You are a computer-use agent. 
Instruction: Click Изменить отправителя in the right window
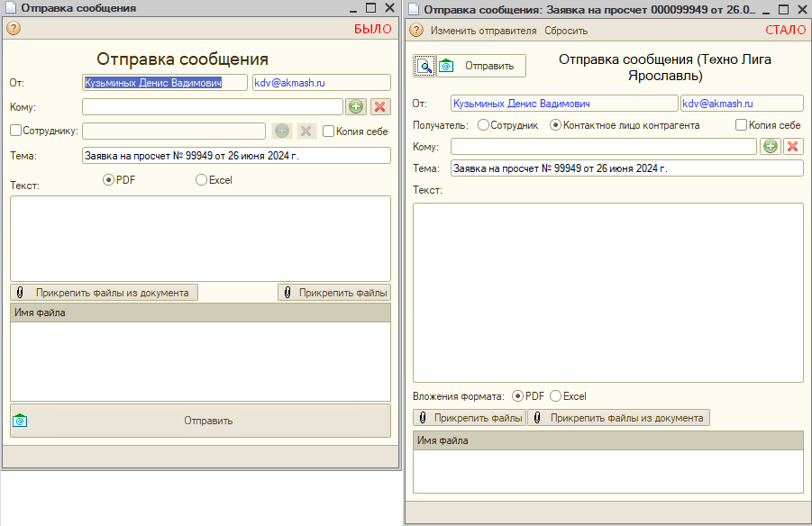[483, 31]
